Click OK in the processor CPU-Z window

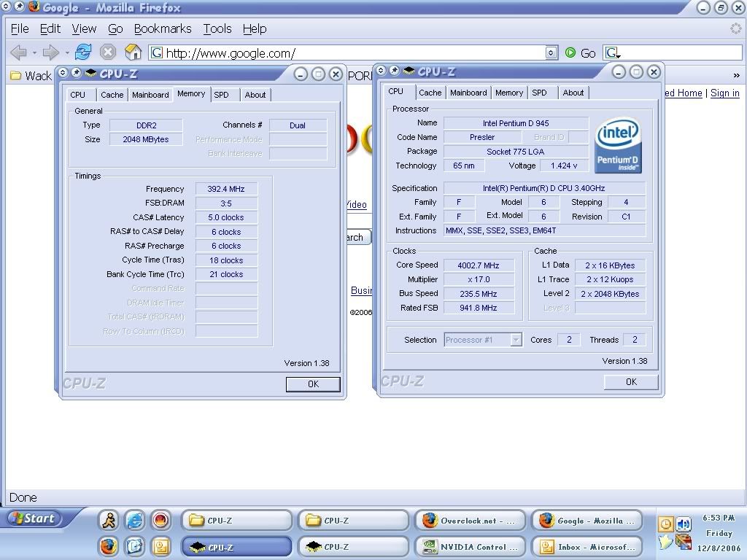631,382
